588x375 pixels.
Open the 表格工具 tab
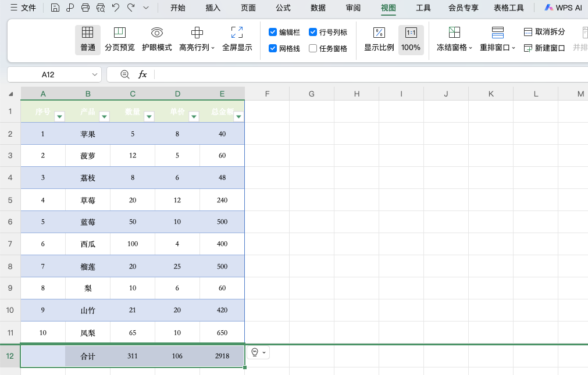coord(508,8)
